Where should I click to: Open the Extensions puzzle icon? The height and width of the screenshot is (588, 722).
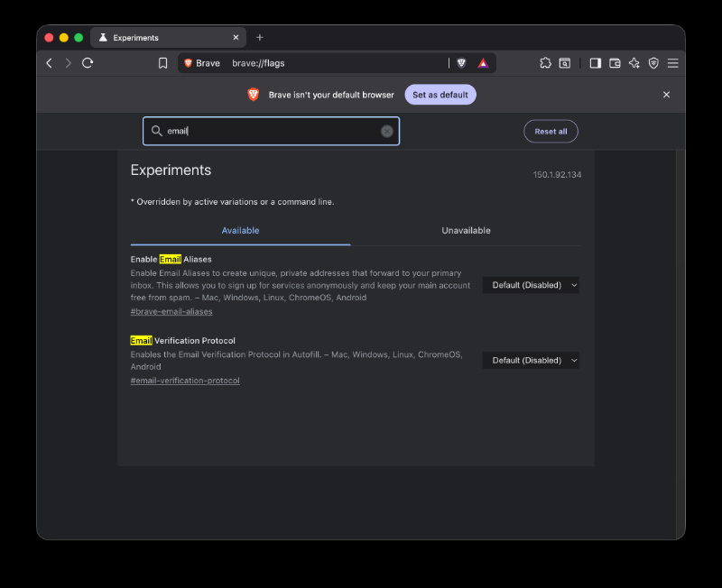tap(545, 63)
